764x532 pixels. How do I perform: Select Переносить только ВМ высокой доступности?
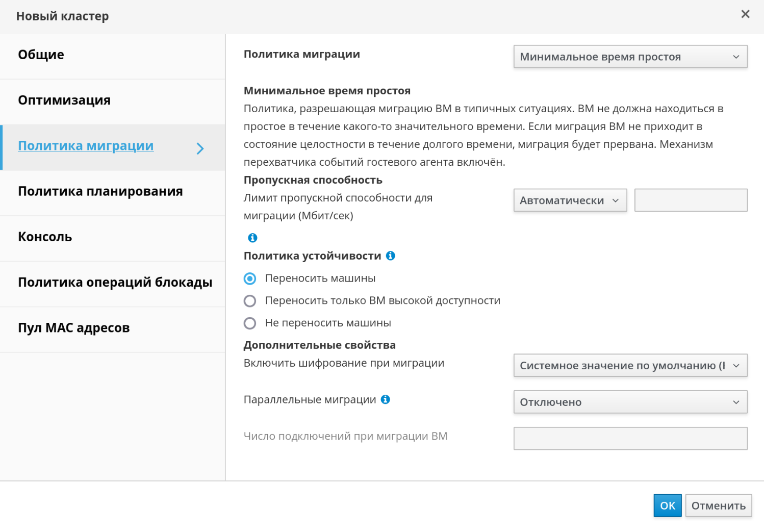click(250, 301)
